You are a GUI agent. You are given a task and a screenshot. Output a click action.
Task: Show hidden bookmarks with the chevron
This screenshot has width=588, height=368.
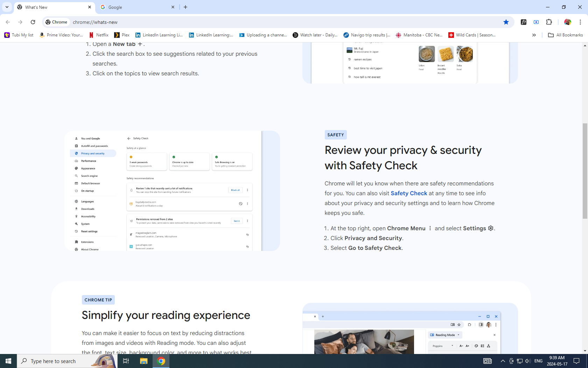tap(534, 35)
